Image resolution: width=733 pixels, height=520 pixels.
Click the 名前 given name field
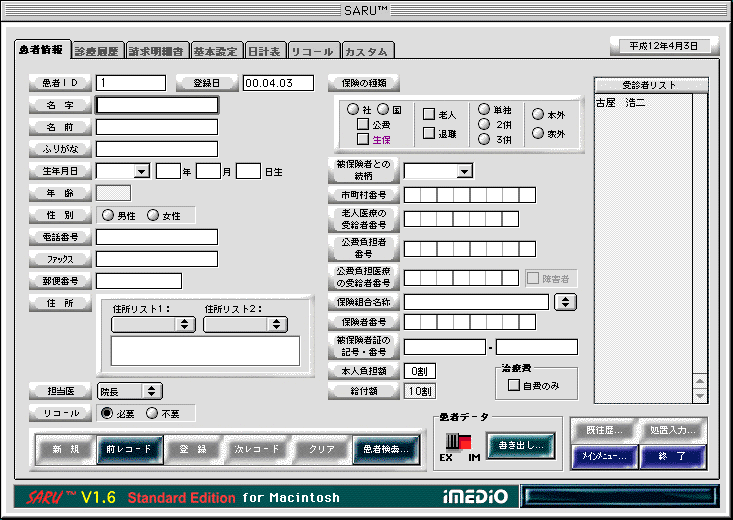[x=157, y=127]
